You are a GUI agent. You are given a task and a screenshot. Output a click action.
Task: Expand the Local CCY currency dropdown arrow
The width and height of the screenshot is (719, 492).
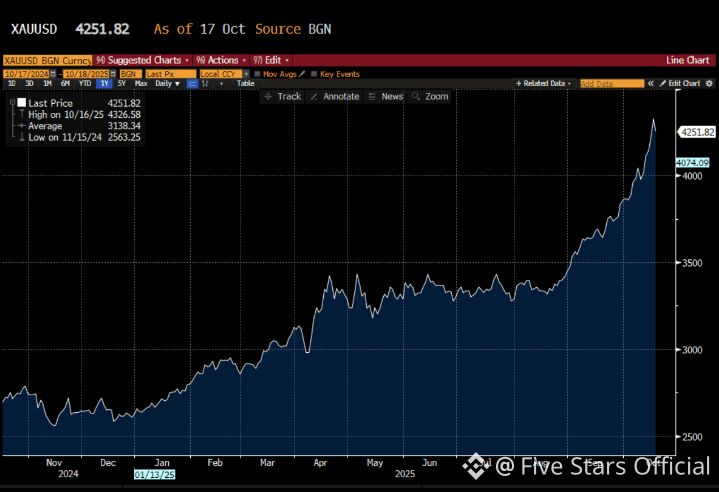(x=246, y=74)
